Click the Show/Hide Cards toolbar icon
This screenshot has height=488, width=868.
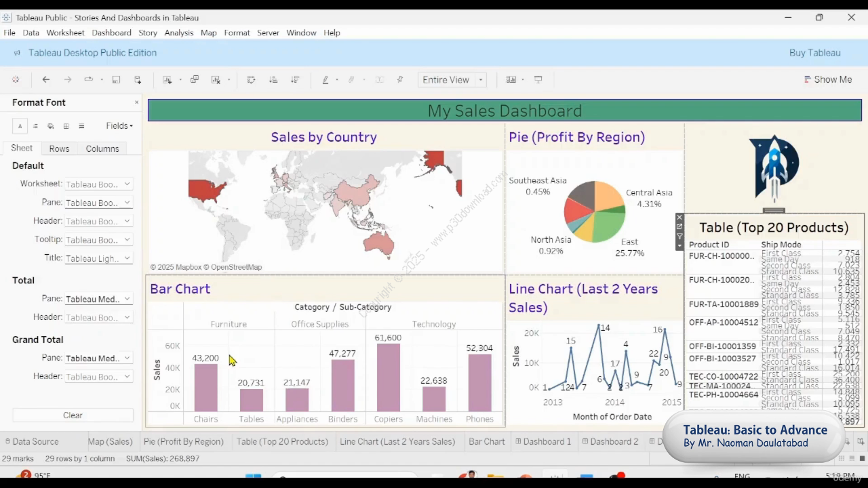coord(511,80)
